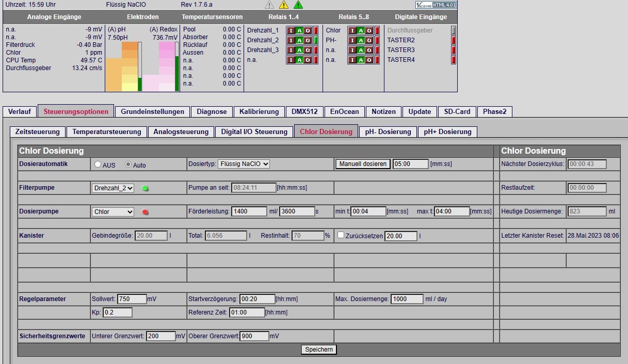Open the Diagnose tab

click(212, 111)
